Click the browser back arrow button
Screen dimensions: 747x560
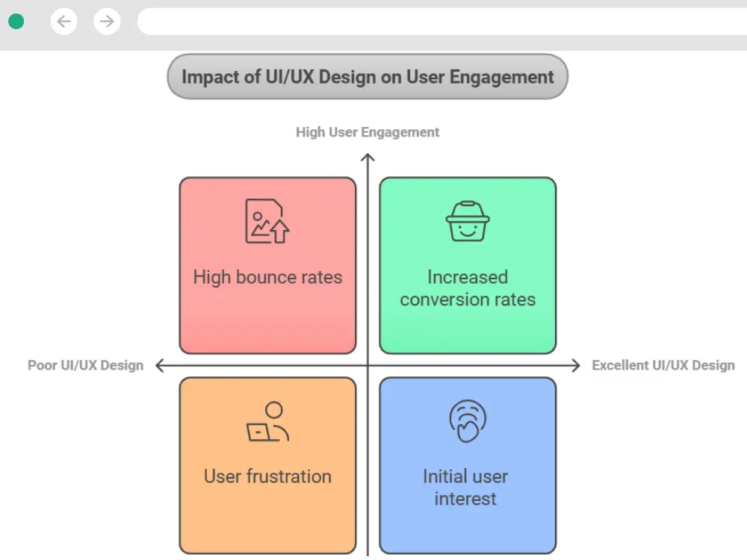pos(63,22)
